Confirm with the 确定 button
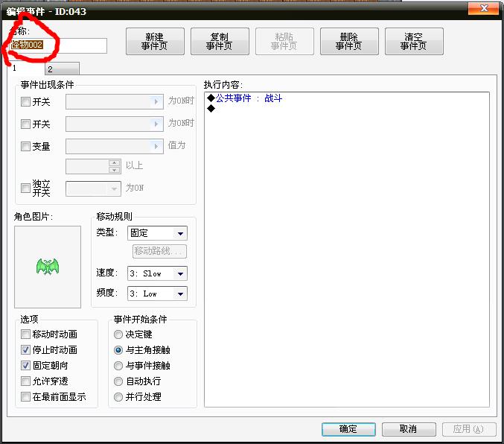 [x=348, y=429]
